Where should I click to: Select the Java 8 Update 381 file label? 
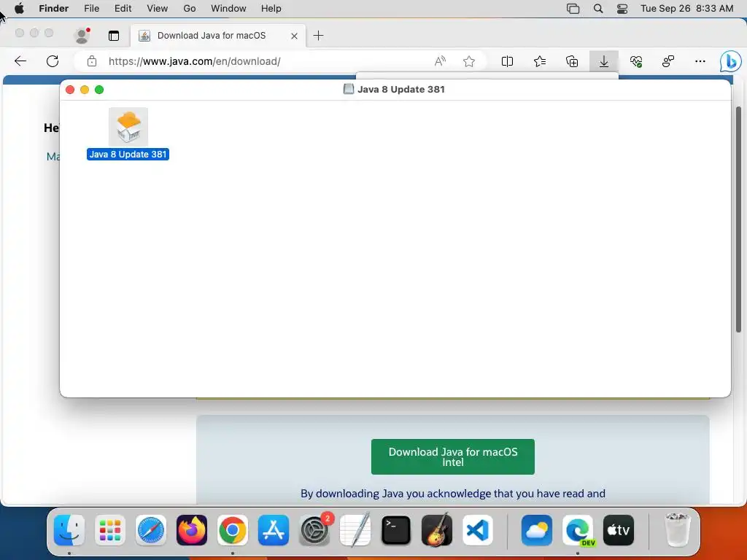coord(128,155)
